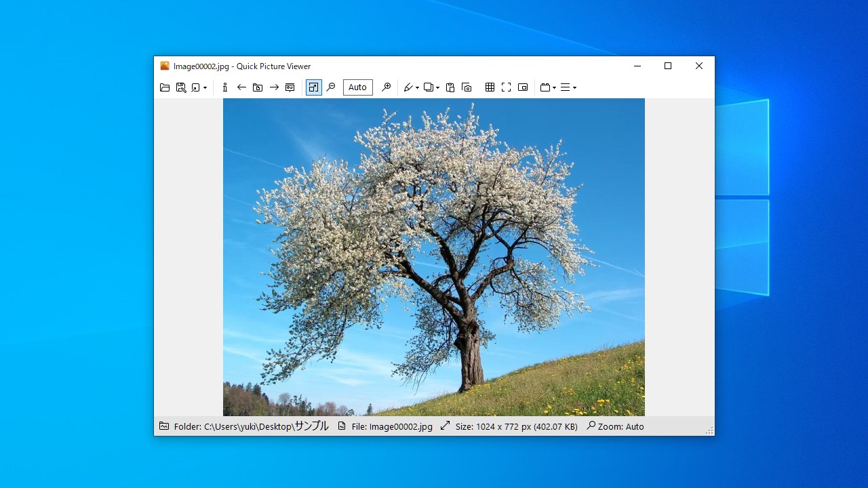
Task: Click the folder icon in status bar
Action: (x=164, y=426)
